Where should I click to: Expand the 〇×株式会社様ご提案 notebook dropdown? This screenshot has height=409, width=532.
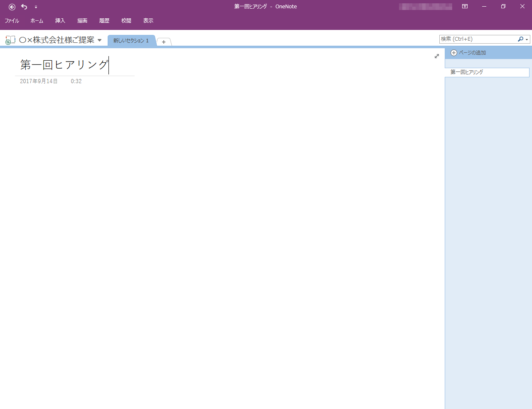click(x=99, y=40)
